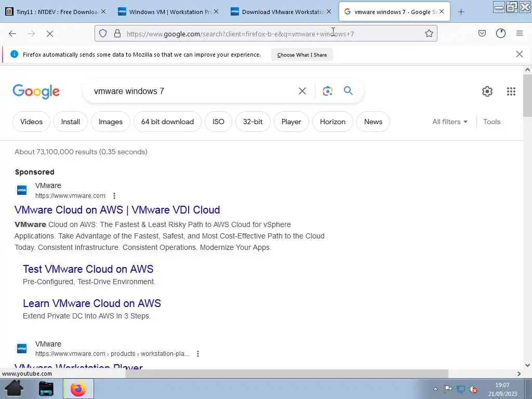Click the taskbar clock showing 19:07
532x399 pixels.
(x=502, y=390)
